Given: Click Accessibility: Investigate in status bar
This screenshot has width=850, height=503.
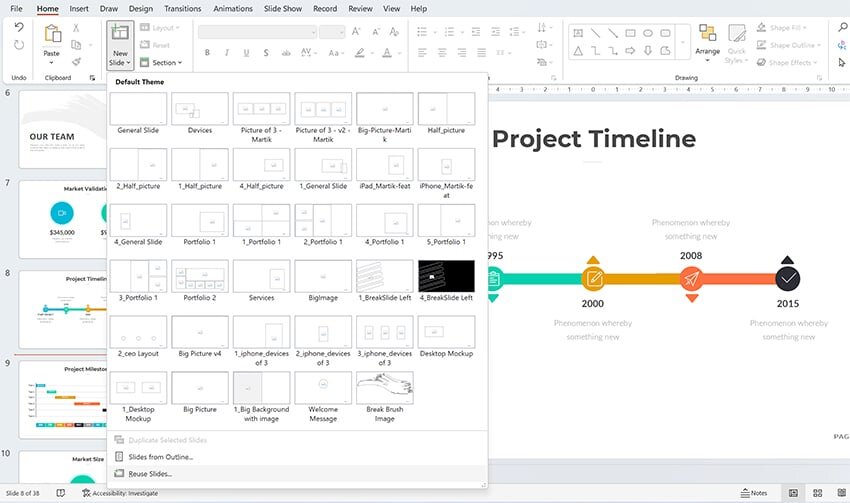Looking at the screenshot, I should [120, 493].
